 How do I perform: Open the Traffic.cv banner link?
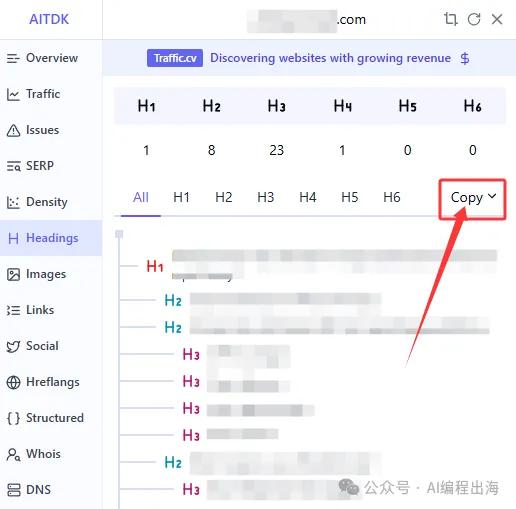tap(175, 58)
